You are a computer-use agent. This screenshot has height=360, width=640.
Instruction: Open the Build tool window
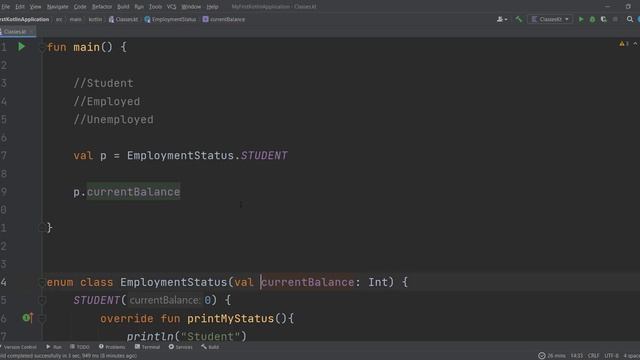tap(210, 347)
